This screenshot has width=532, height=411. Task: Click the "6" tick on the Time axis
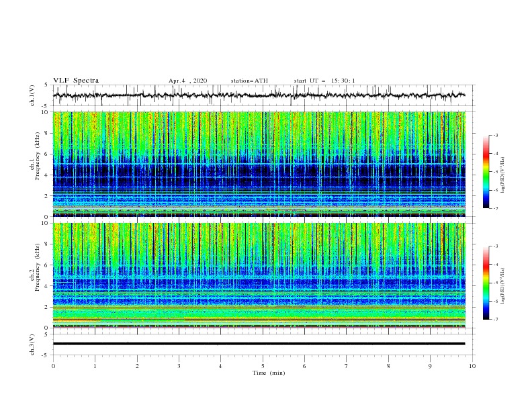(x=304, y=366)
